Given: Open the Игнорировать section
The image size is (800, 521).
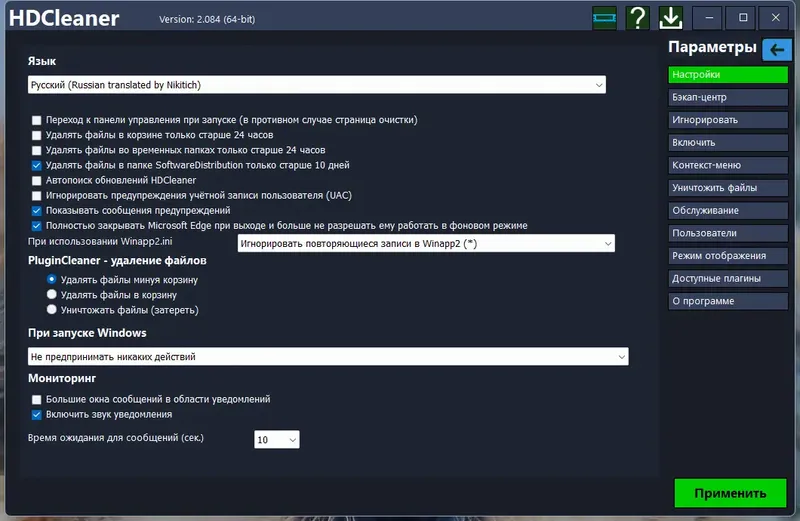Looking at the screenshot, I should tap(728, 120).
